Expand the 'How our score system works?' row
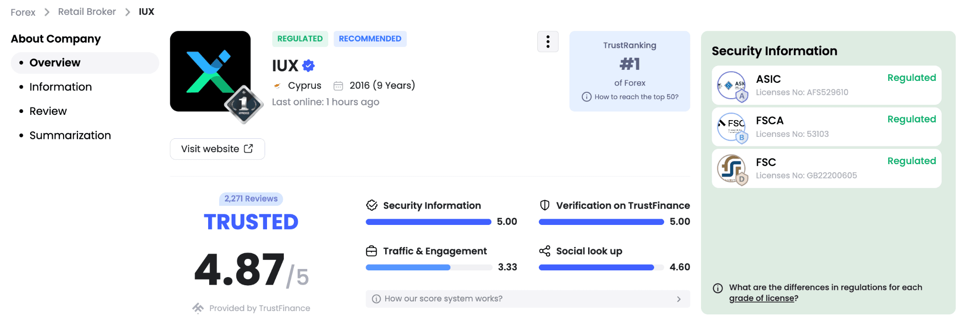 point(527,299)
